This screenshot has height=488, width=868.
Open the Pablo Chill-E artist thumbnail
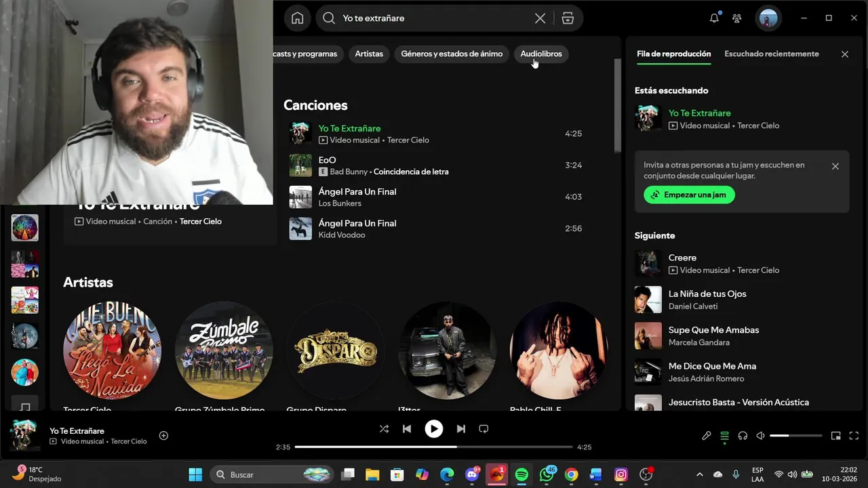coord(559,350)
